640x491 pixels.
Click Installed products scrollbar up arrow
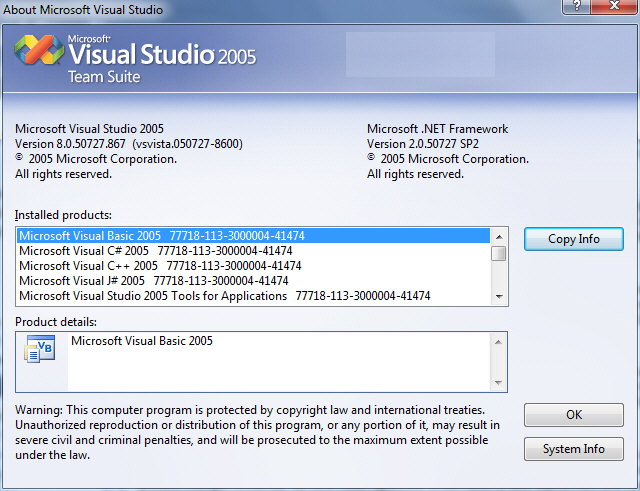[498, 235]
